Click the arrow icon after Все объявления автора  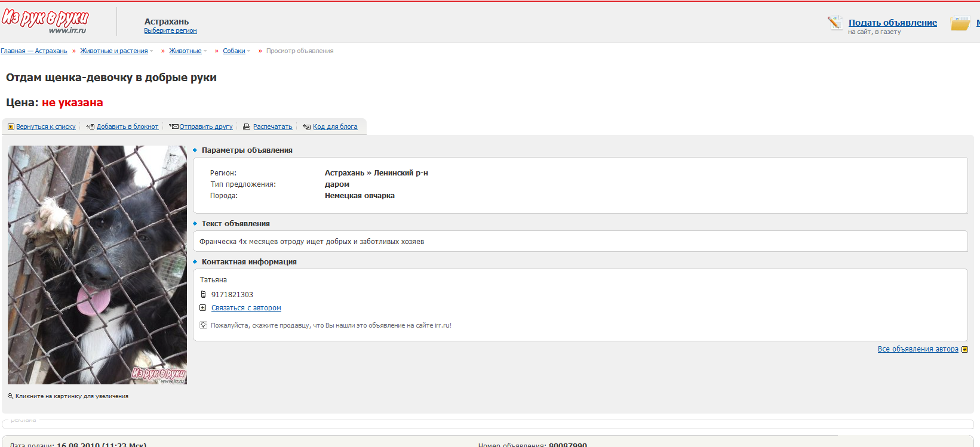click(964, 350)
